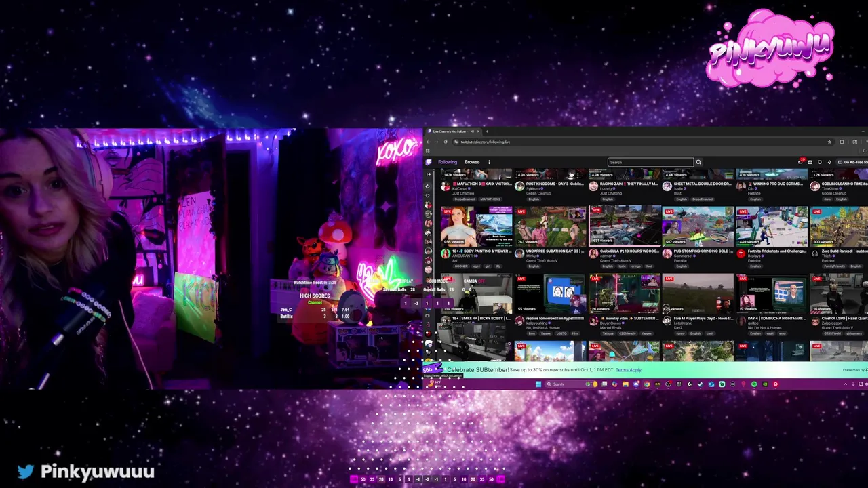The width and height of the screenshot is (868, 488).
Task: Click the Twitch search magnifier button
Action: tap(698, 162)
